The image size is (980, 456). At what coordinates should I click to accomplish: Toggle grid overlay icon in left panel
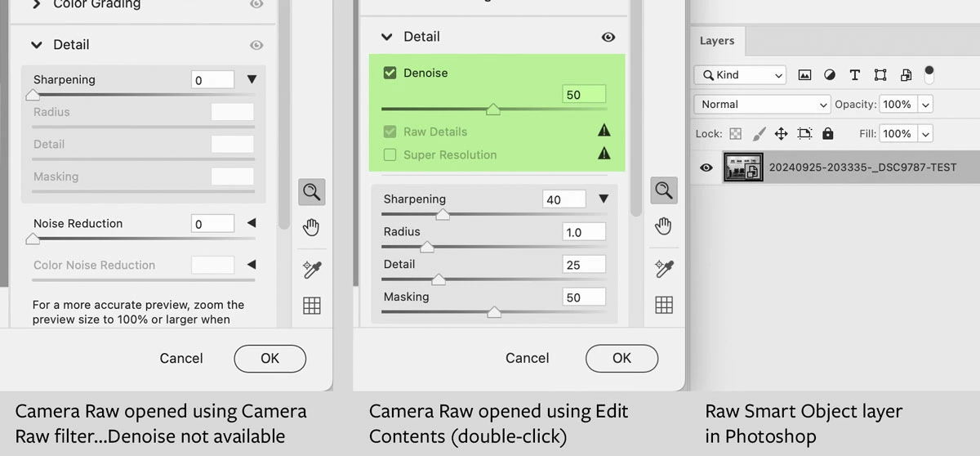coord(311,306)
